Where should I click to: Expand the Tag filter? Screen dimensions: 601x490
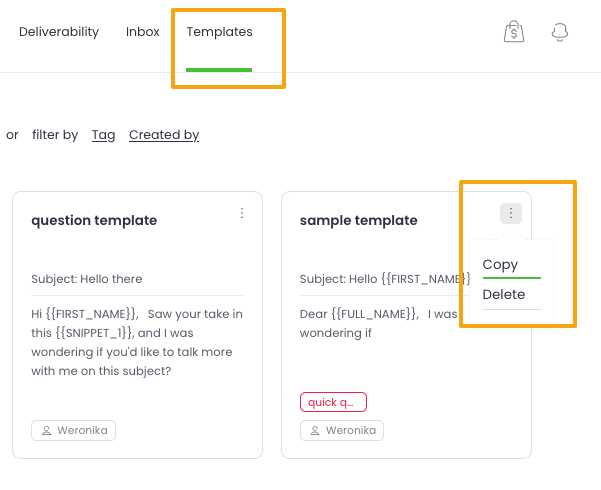(x=103, y=135)
